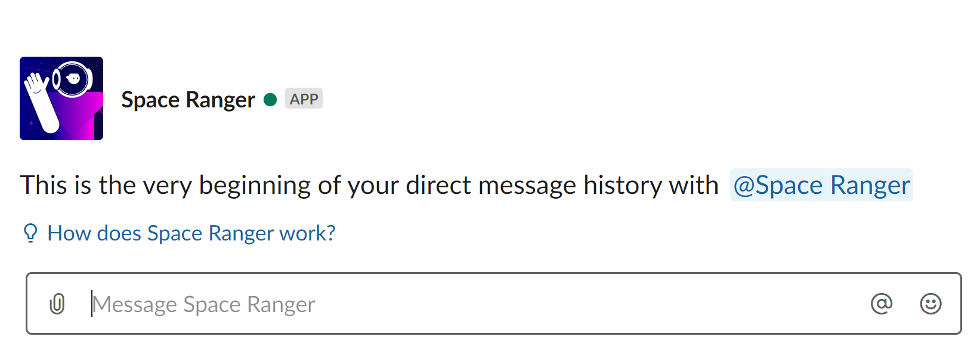Place cursor at blinking caret in composer

(92, 304)
